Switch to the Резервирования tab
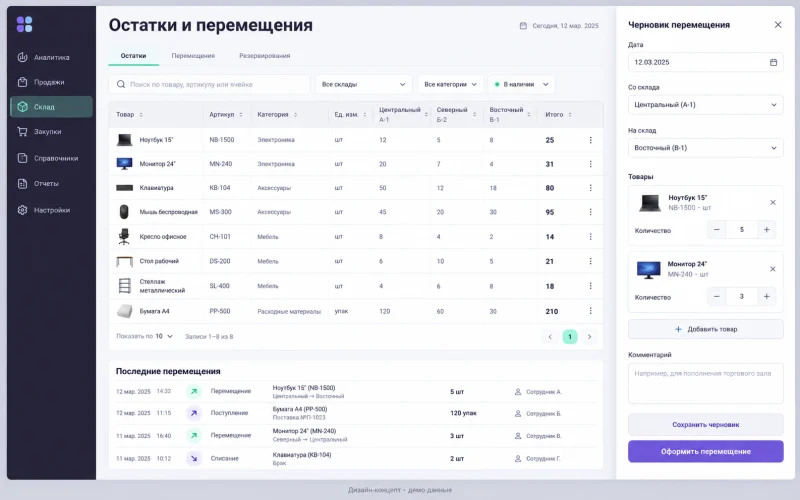800x500 pixels. (264, 56)
